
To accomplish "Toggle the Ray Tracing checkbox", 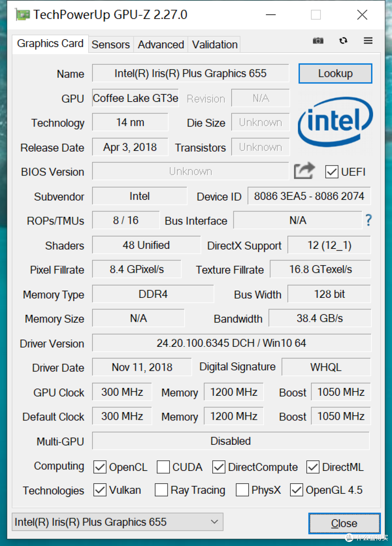I will [161, 490].
